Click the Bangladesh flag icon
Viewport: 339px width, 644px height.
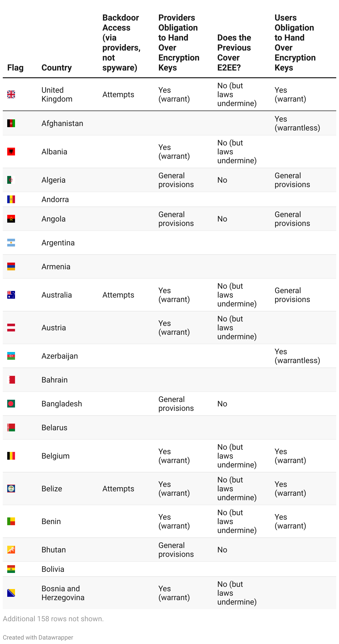[11, 404]
